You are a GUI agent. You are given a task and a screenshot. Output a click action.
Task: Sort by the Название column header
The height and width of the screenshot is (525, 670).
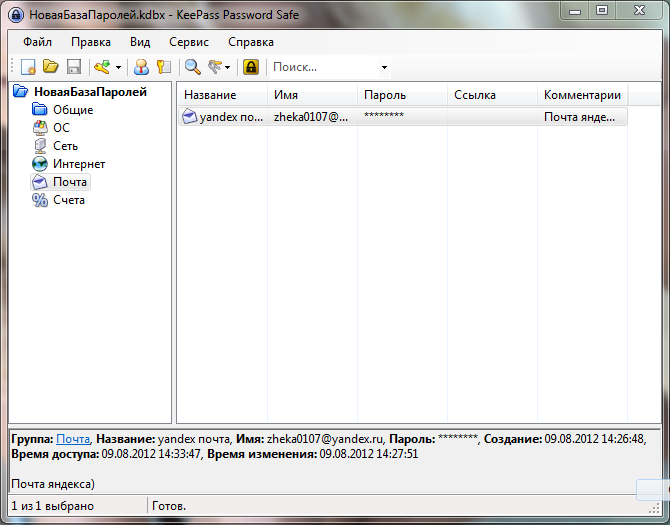coord(223,95)
